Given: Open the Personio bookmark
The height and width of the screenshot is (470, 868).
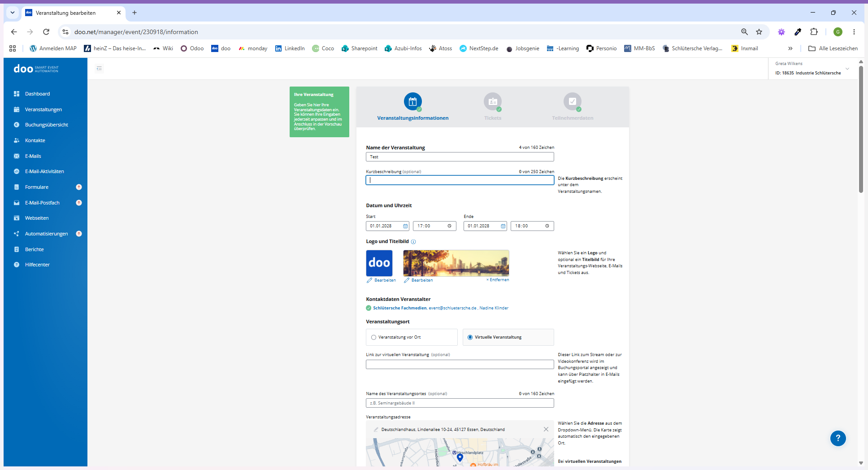Looking at the screenshot, I should coord(602,48).
